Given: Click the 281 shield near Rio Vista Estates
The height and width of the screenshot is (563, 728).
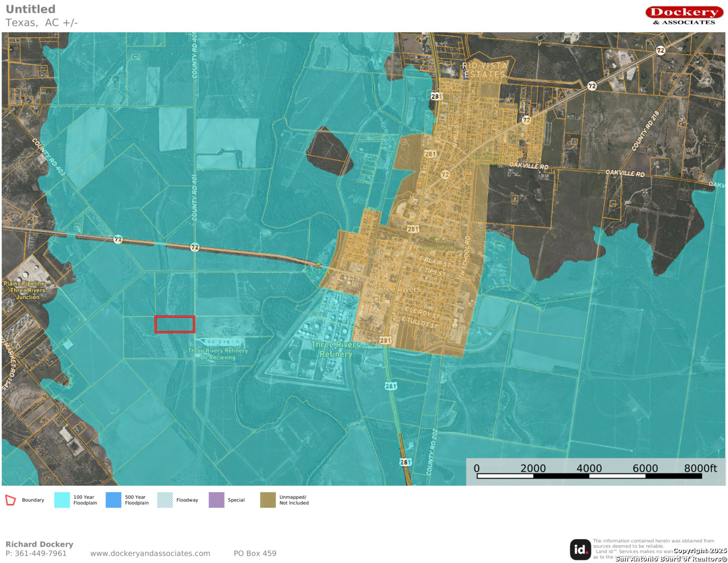Looking at the screenshot, I should (436, 96).
